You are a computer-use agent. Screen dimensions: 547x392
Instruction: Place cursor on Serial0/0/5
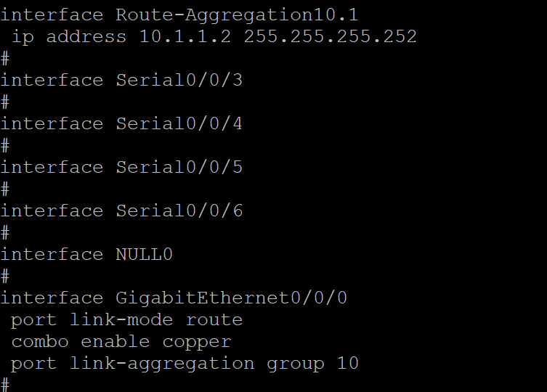click(179, 167)
